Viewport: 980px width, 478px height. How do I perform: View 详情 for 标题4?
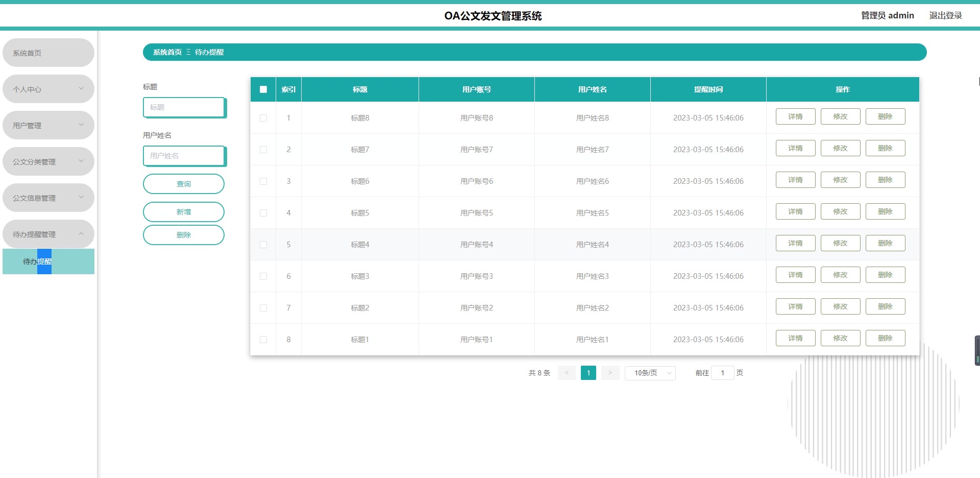click(x=795, y=243)
